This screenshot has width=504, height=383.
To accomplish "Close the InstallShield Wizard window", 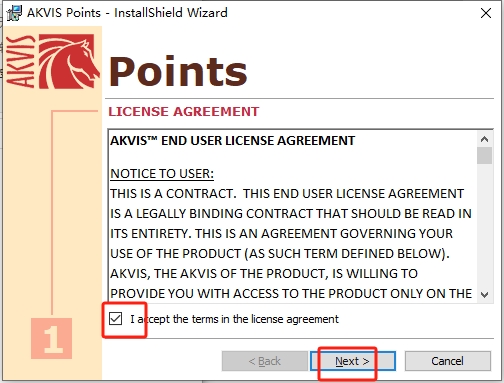I will (x=486, y=13).
